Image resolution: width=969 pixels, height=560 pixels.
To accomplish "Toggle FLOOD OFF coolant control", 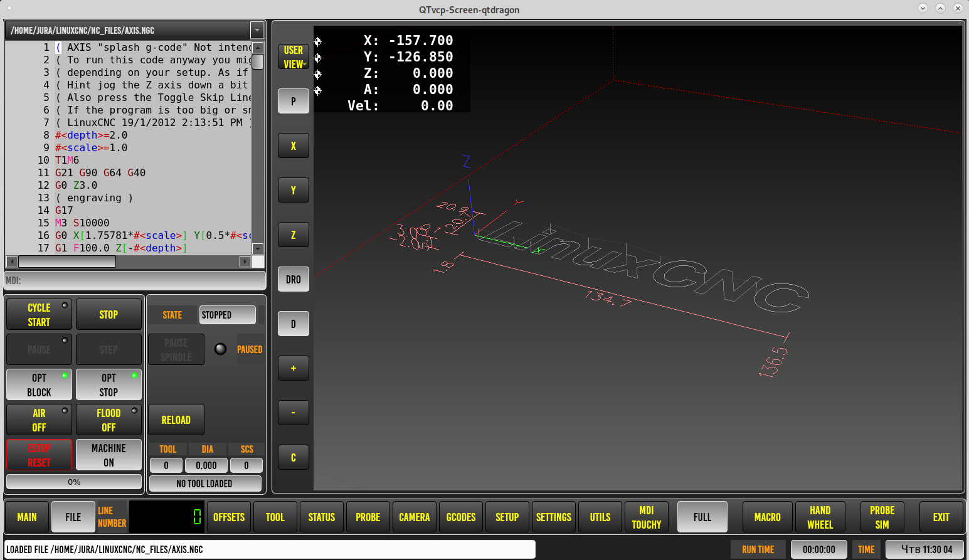I will [109, 420].
